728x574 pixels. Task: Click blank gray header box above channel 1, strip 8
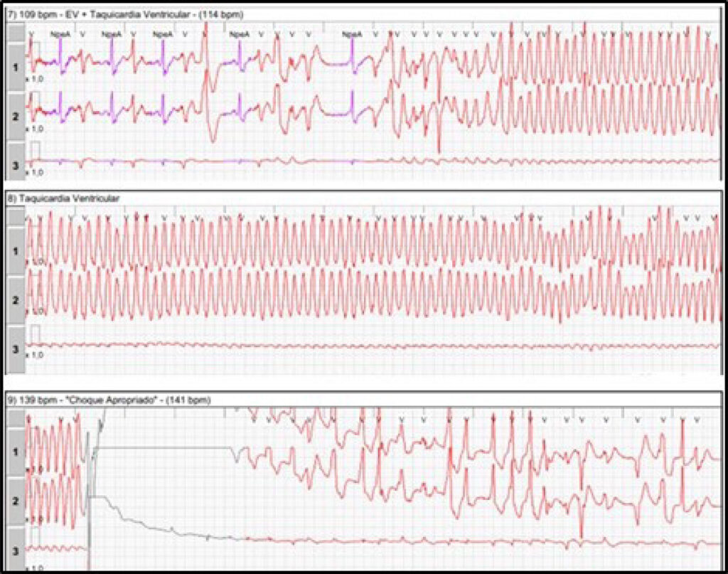click(16, 216)
